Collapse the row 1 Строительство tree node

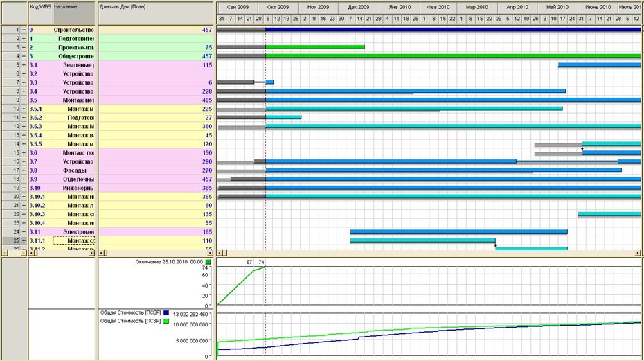tap(24, 30)
